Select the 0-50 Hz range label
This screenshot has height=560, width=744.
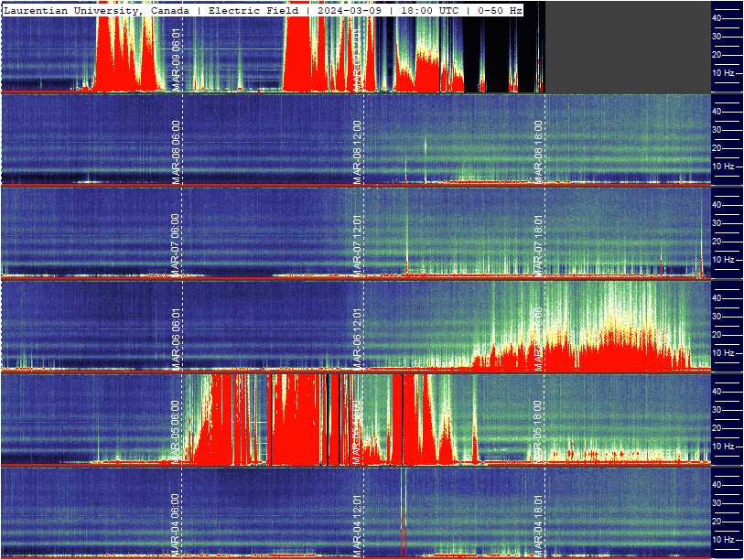click(500, 10)
